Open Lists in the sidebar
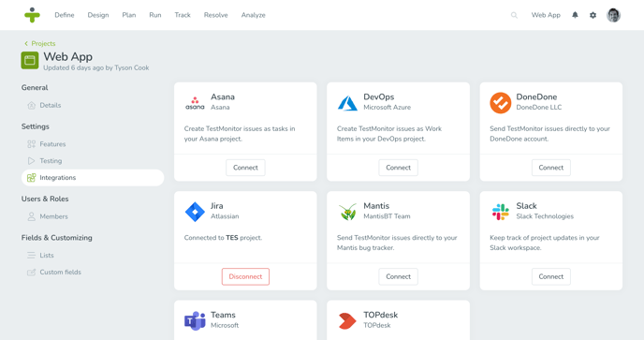644x340 pixels. click(47, 256)
